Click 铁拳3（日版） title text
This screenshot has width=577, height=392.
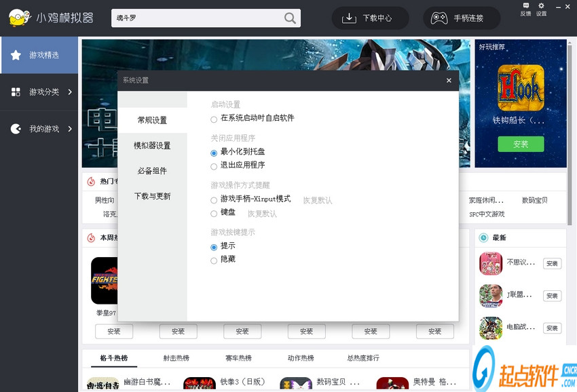point(242,382)
